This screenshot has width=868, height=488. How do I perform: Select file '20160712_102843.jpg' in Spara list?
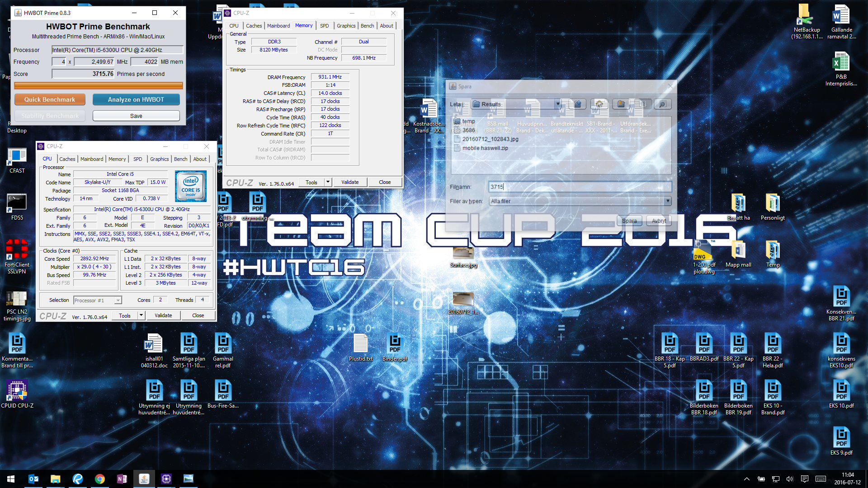click(x=486, y=139)
